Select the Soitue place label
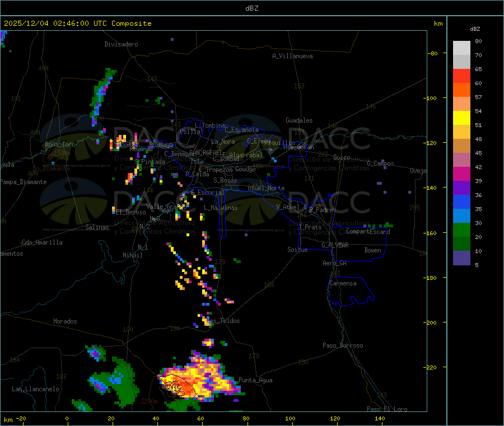The width and height of the screenshot is (504, 426). 298,250
